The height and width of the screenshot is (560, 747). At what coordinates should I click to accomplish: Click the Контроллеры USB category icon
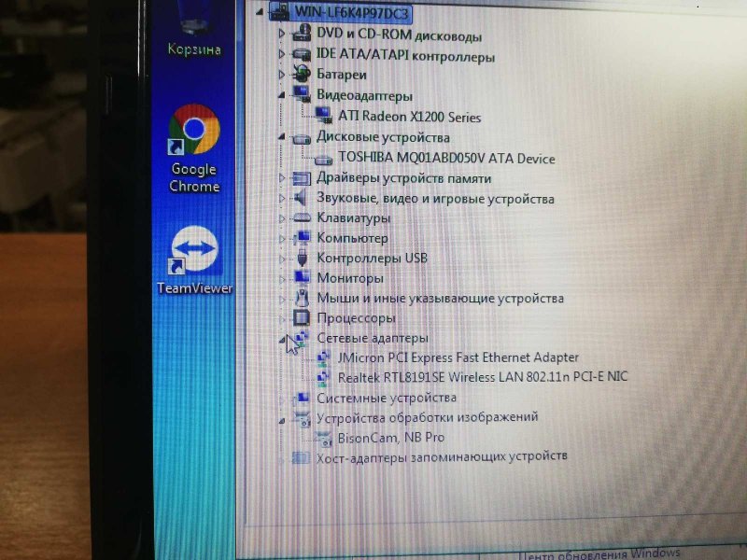[x=301, y=257]
